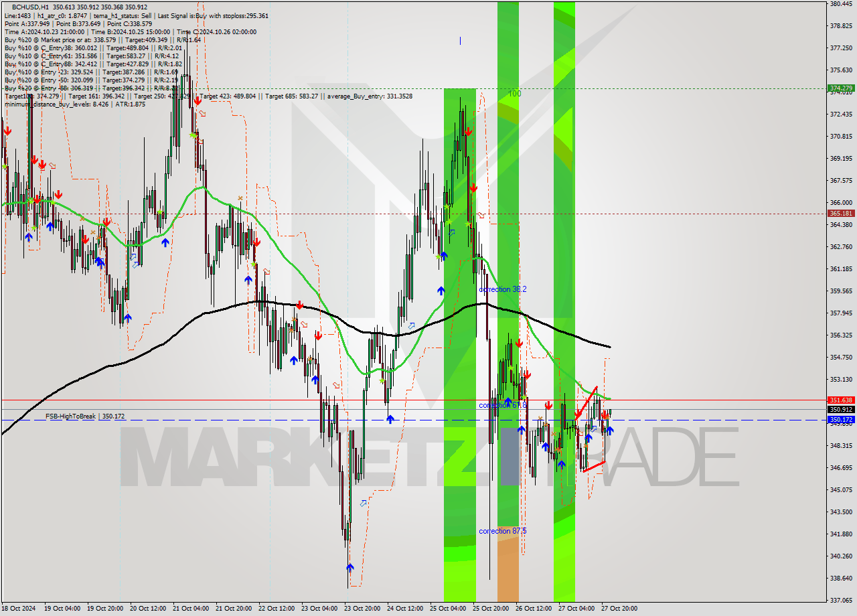857x616 pixels.
Task: Click the 346.695 price axis label
Action: point(840,468)
